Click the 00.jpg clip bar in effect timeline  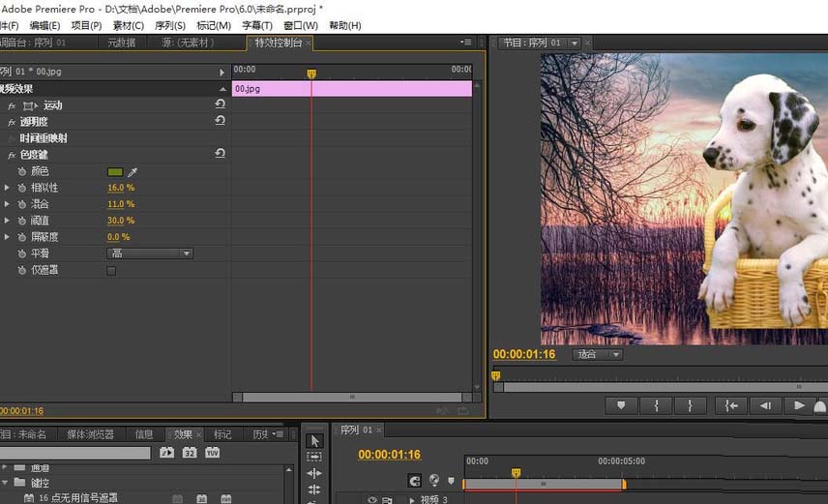click(352, 89)
